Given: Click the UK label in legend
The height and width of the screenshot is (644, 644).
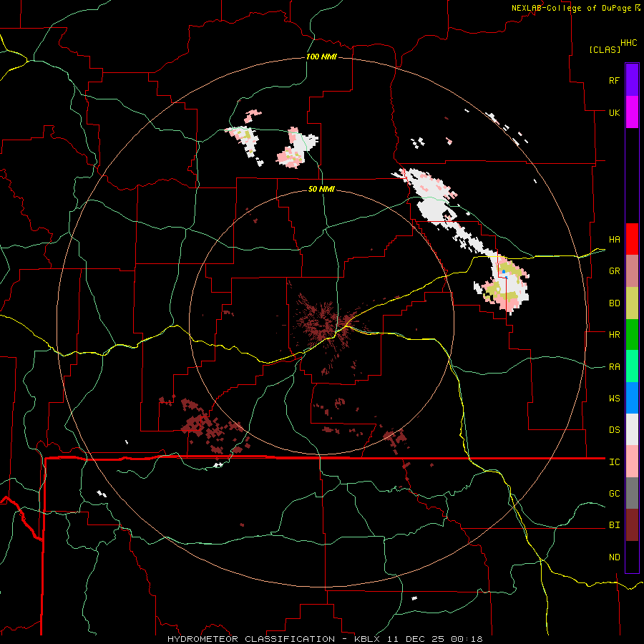Looking at the screenshot, I should 614,112.
